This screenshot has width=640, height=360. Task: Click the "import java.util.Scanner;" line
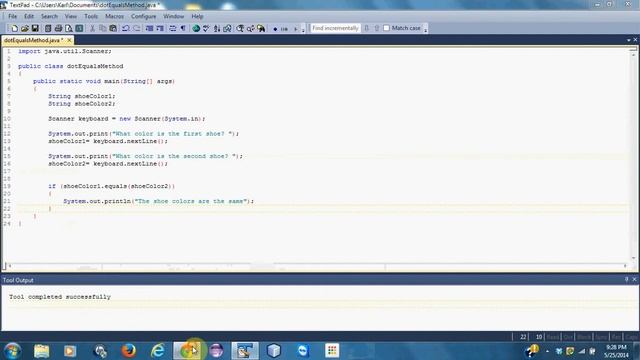pyautogui.click(x=64, y=51)
